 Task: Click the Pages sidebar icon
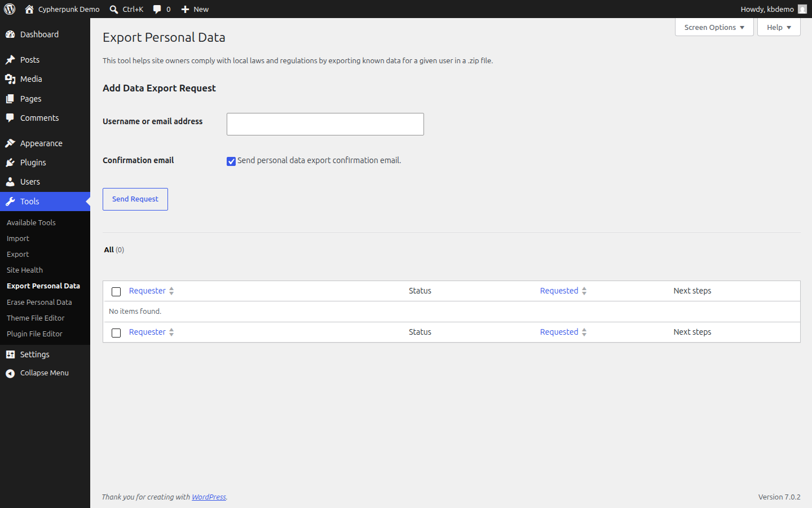click(x=10, y=99)
